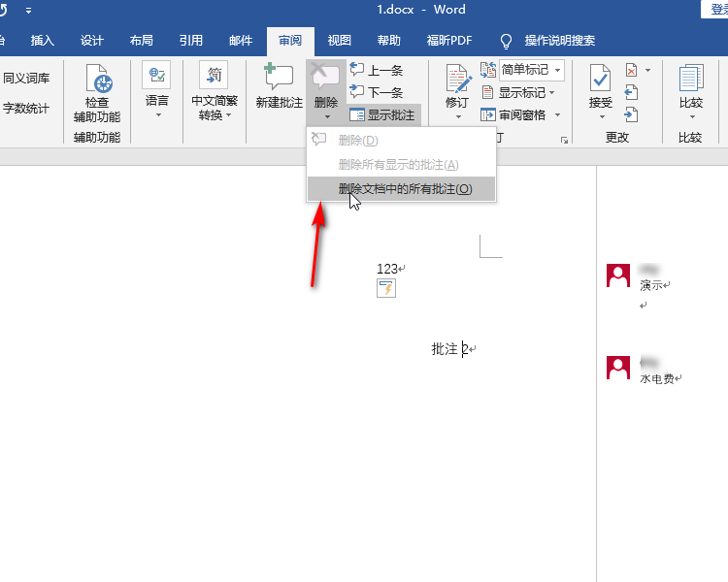Open the Reviewing Pane (审阅窗格) button
This screenshot has width=728, height=582.
pyautogui.click(x=513, y=114)
